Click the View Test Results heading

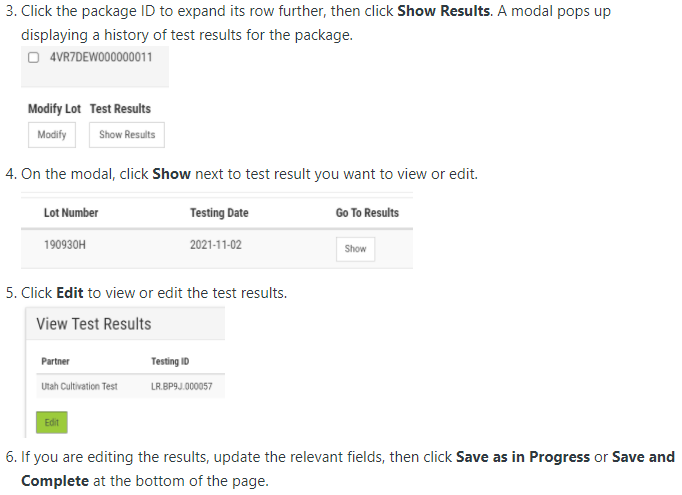tap(94, 324)
